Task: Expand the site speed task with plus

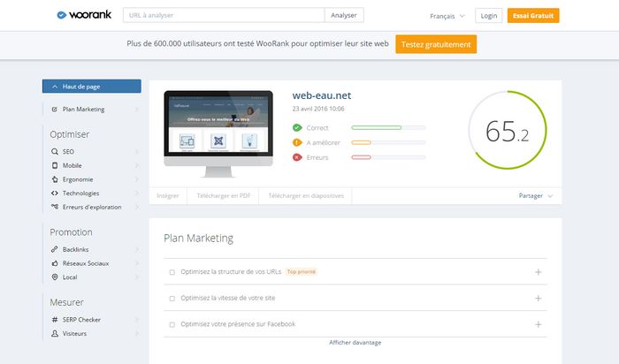Action: [x=538, y=298]
